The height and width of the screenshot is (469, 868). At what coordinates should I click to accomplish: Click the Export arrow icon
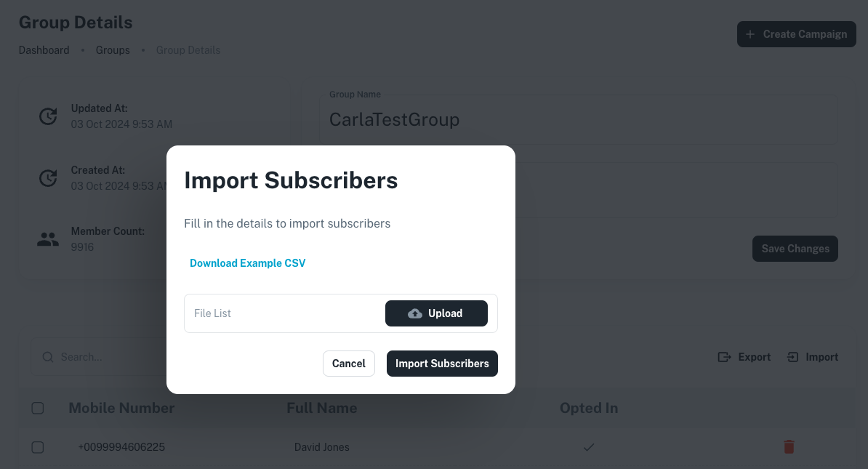click(724, 357)
